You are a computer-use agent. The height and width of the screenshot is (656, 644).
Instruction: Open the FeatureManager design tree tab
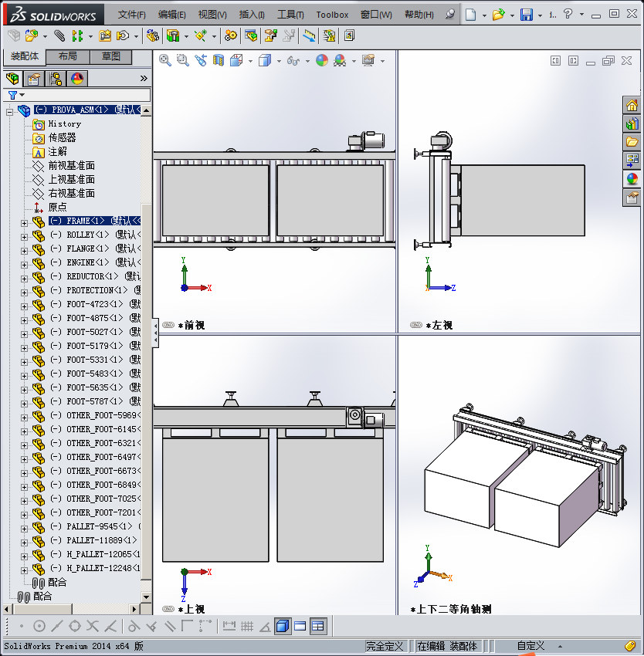(x=12, y=78)
